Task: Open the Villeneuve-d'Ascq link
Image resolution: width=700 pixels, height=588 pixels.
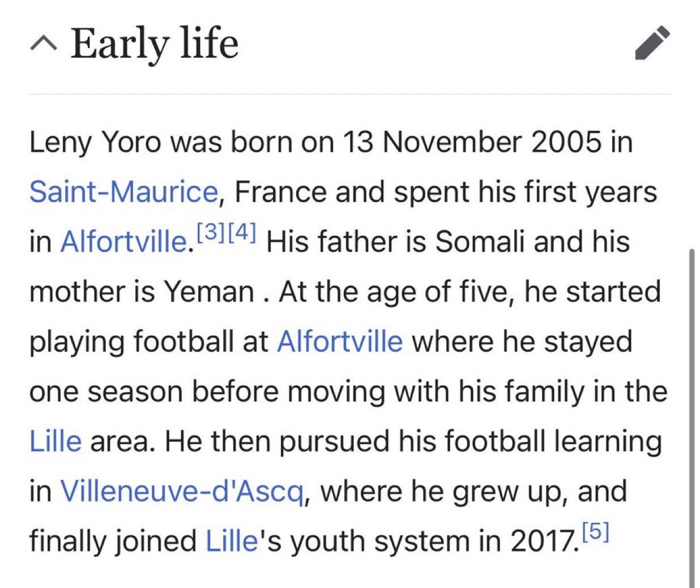Action: point(182,491)
